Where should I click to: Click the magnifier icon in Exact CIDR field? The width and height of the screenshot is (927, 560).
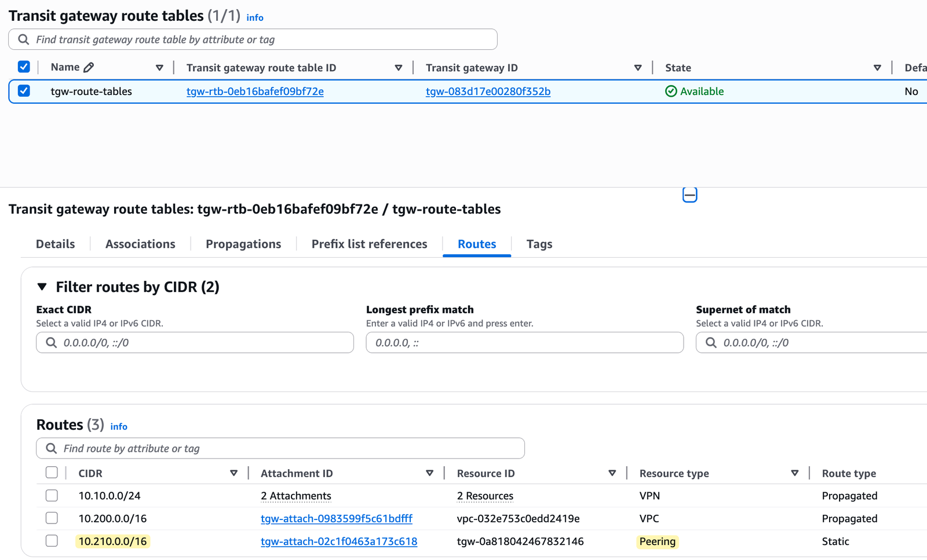[x=51, y=343]
